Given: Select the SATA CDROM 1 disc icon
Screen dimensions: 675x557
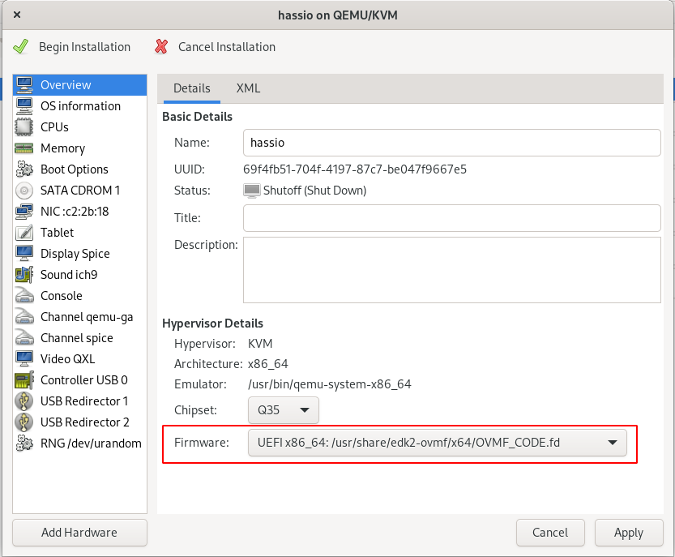Looking at the screenshot, I should pos(24,190).
